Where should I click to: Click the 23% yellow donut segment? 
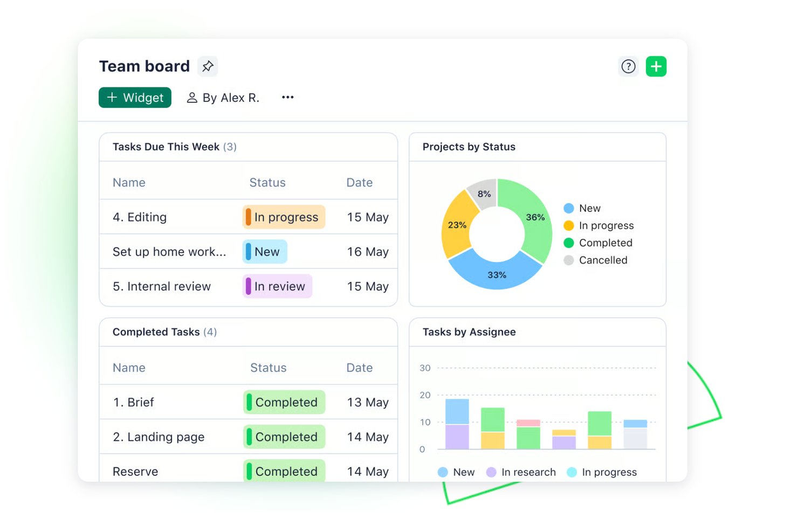click(x=456, y=225)
